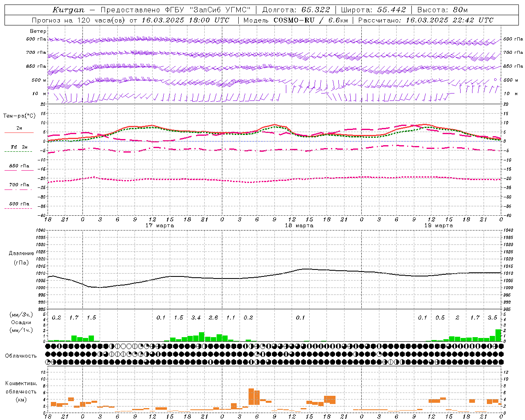Click the 0.5 precipitation total value
The image size is (525, 420).
pos(440,318)
